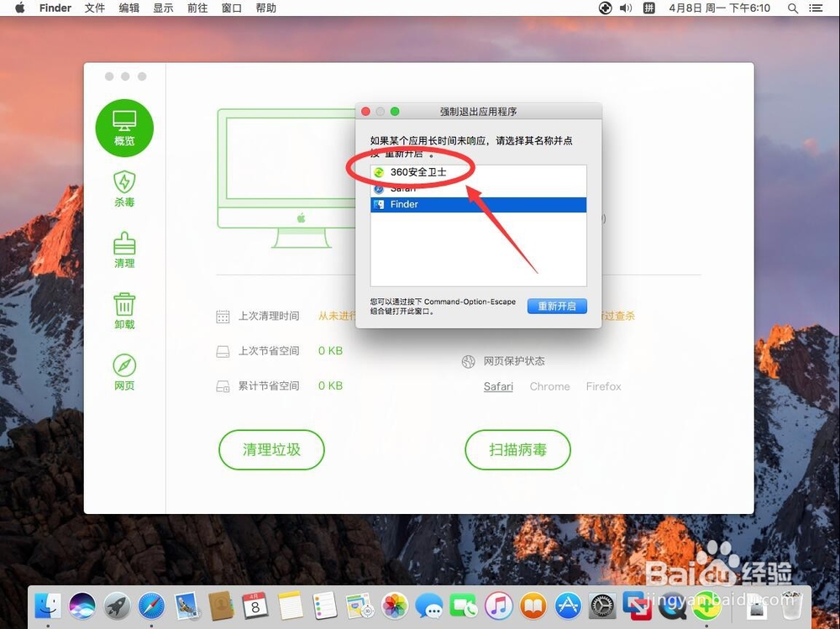Select the Finder row in force quit list

[479, 204]
